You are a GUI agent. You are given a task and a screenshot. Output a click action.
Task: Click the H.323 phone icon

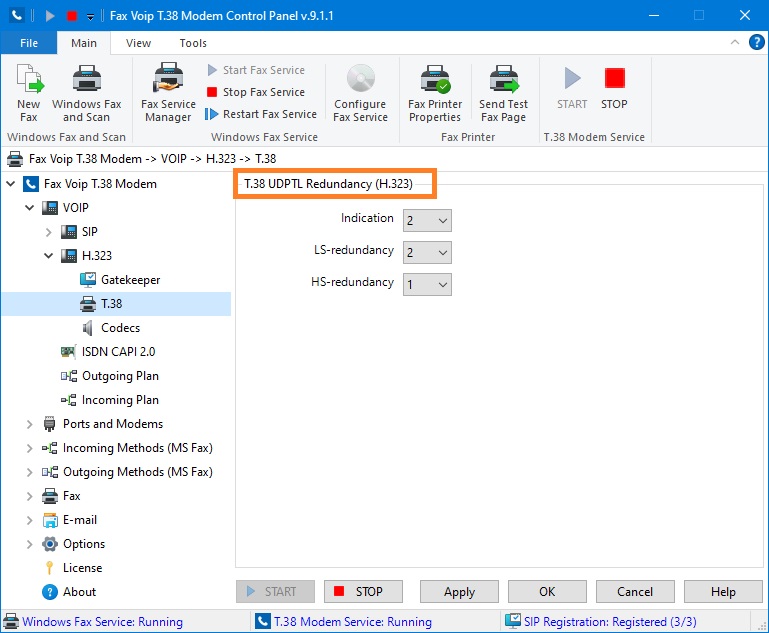click(x=69, y=256)
